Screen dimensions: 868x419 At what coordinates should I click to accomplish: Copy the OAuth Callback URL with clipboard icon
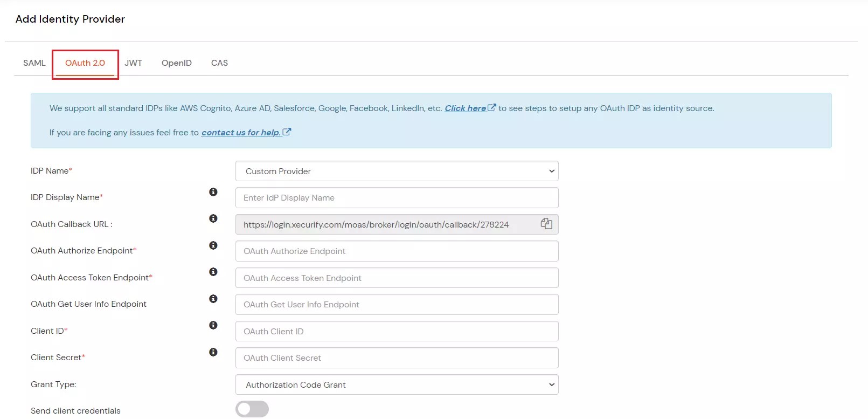(x=546, y=224)
